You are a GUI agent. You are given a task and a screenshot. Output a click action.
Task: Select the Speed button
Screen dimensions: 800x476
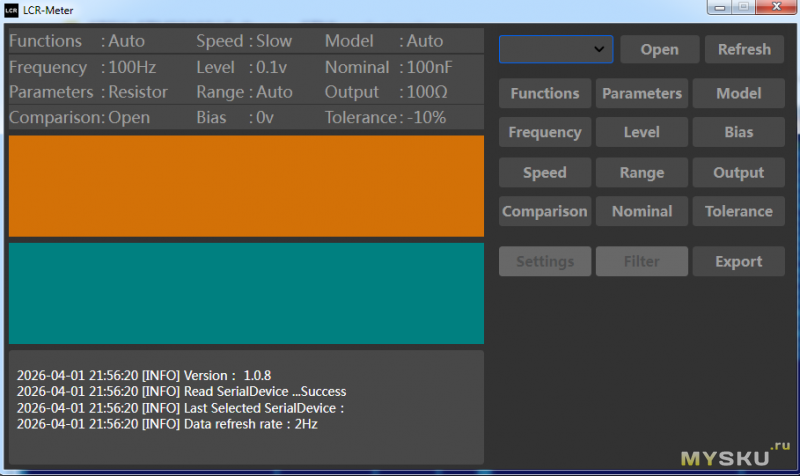click(x=545, y=172)
